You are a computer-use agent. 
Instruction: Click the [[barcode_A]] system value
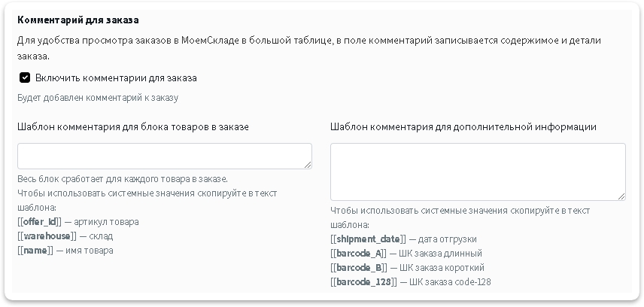pos(358,254)
